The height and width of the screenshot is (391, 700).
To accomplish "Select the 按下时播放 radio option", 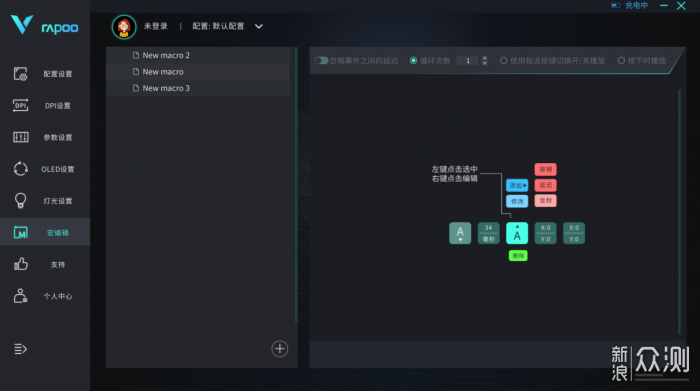I will (x=621, y=60).
